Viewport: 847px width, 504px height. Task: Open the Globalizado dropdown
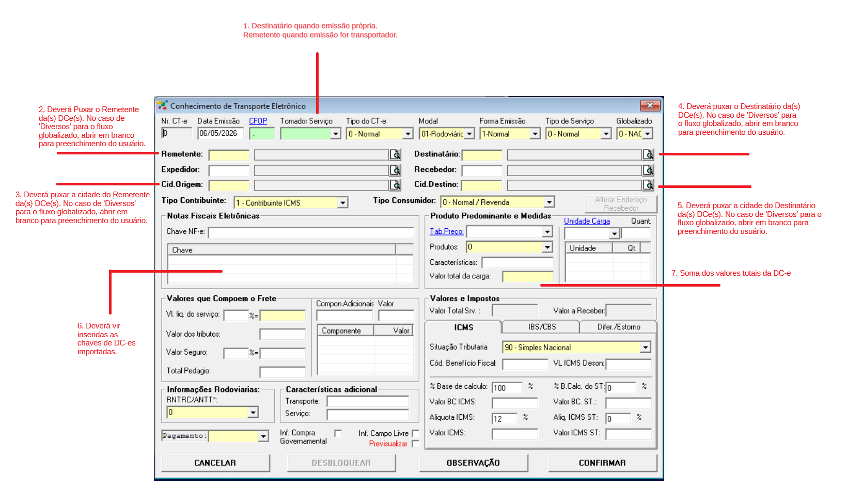648,134
